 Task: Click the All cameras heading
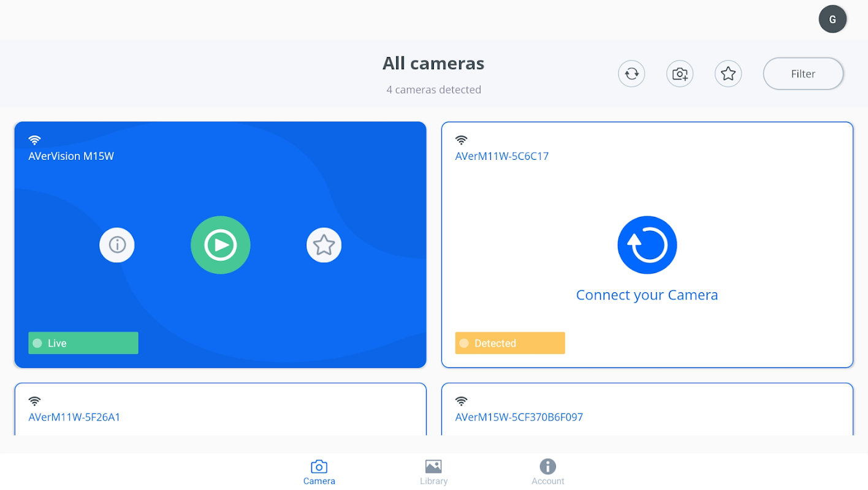tap(433, 63)
